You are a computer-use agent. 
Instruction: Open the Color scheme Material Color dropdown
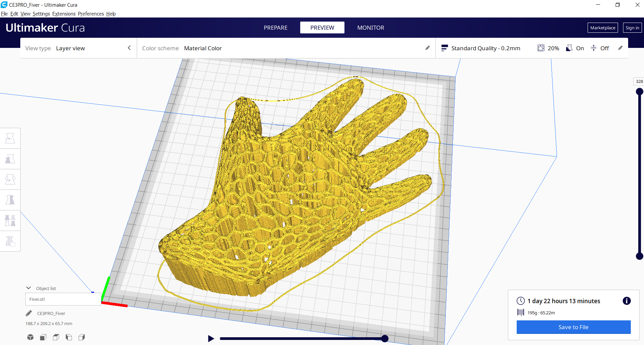[x=286, y=48]
